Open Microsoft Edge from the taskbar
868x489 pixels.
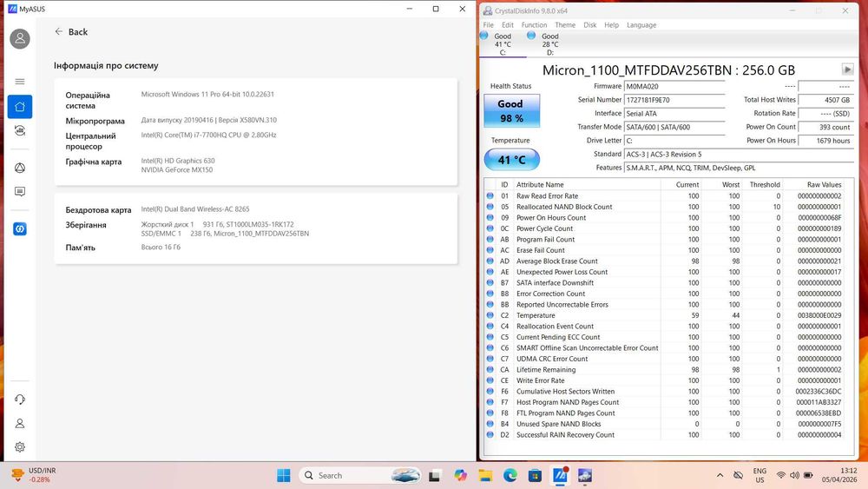510,475
